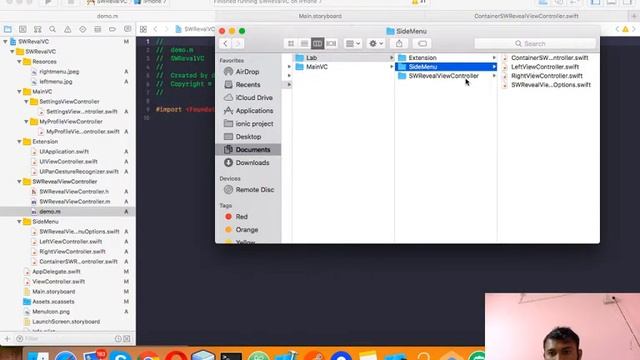The width and height of the screenshot is (640, 360).
Task: Select the Lab folder in Finder
Action: 343,58
